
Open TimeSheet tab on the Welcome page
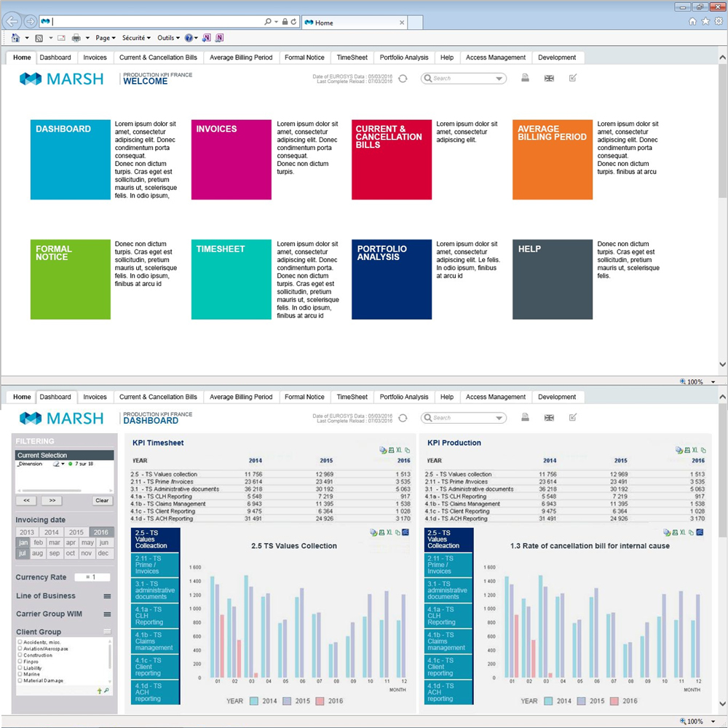click(x=352, y=58)
